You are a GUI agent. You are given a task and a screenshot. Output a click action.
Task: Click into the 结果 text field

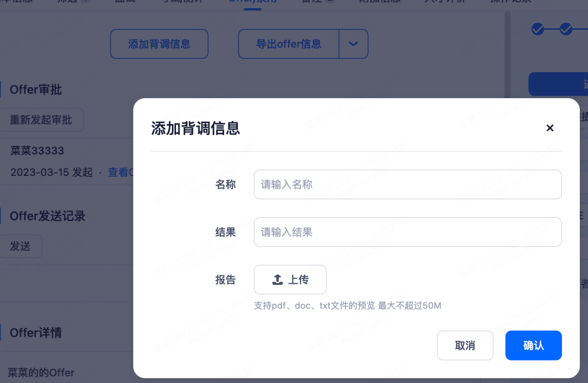(x=407, y=232)
